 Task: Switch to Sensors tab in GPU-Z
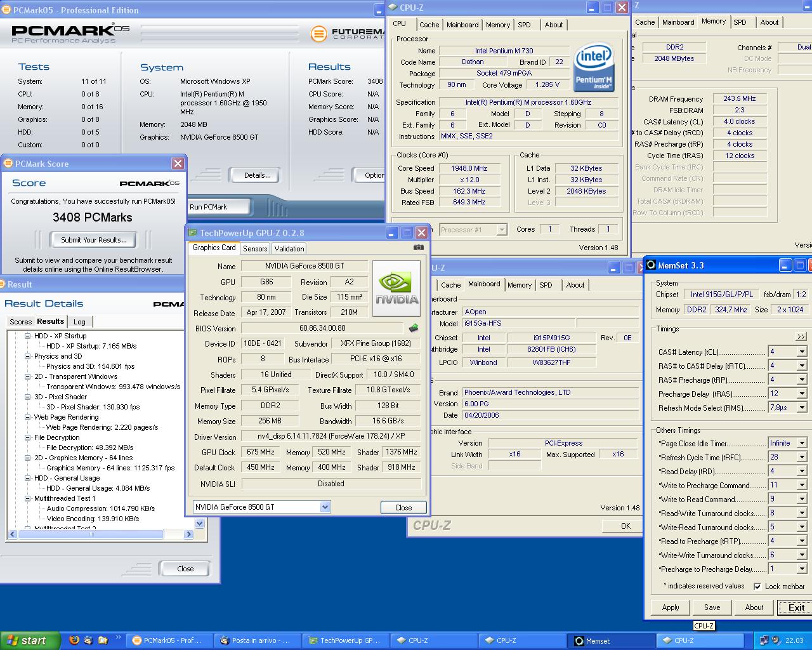[x=255, y=249]
